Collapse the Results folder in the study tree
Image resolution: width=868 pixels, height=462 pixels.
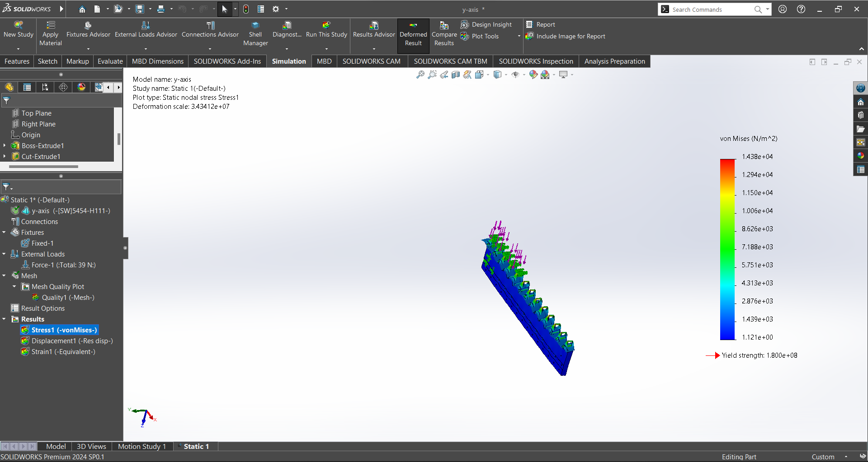point(4,319)
